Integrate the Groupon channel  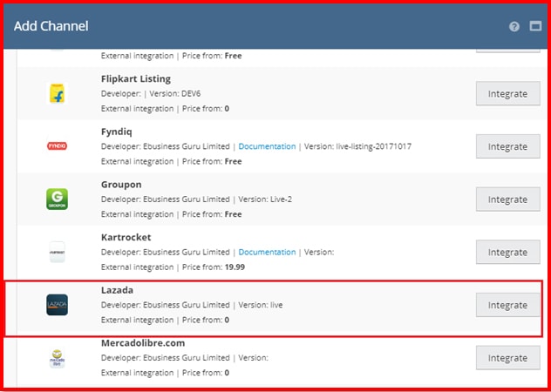coord(507,199)
